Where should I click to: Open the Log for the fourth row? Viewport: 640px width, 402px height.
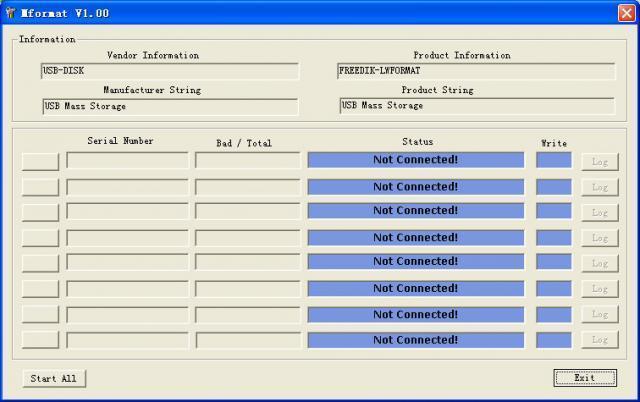600,238
